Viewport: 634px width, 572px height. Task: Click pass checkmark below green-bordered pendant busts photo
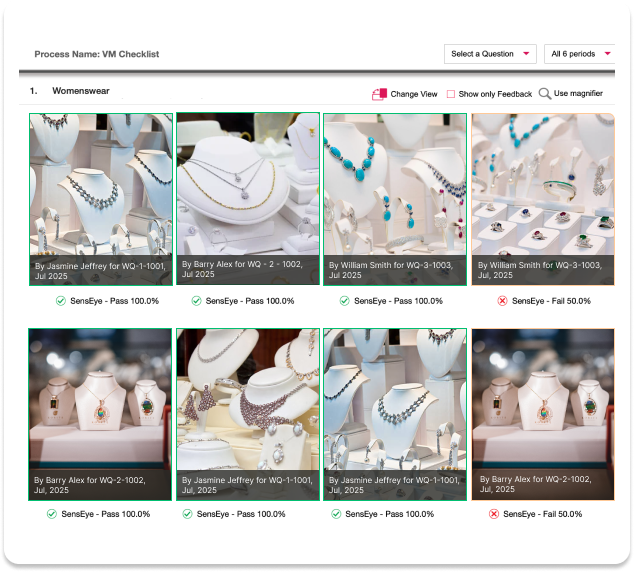(51, 514)
